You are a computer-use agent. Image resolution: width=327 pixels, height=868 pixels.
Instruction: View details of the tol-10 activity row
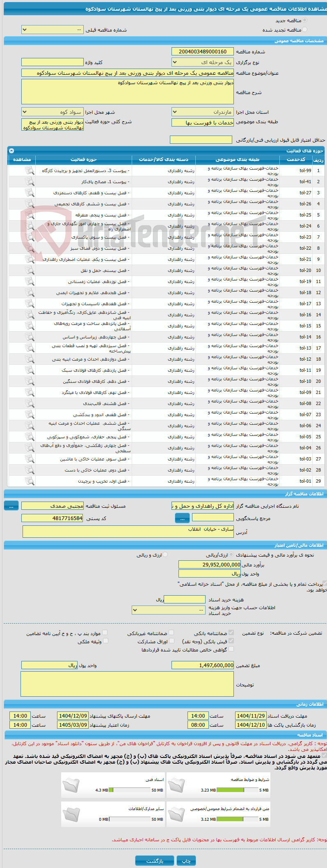coord(30,381)
